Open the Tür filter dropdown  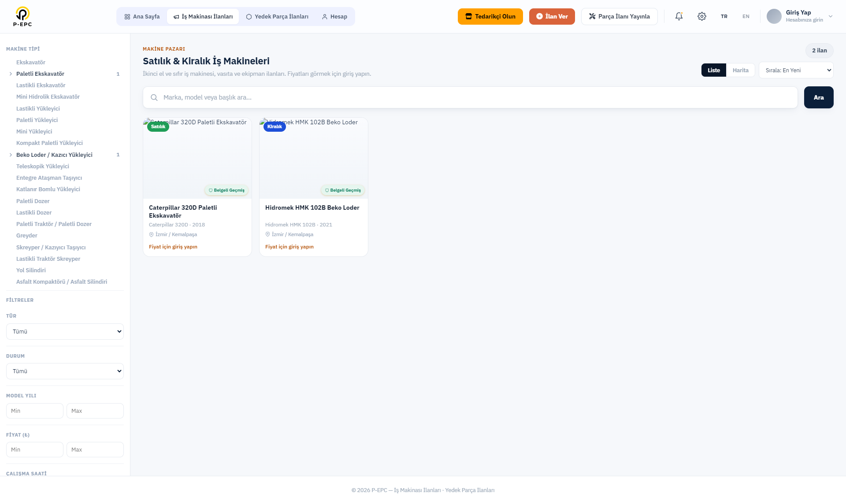[65, 331]
